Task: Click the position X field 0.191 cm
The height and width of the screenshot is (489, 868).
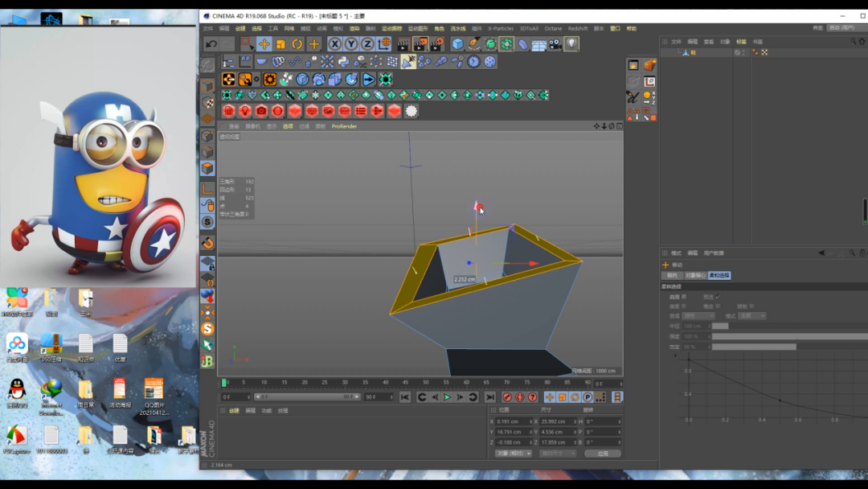Action: pos(513,421)
